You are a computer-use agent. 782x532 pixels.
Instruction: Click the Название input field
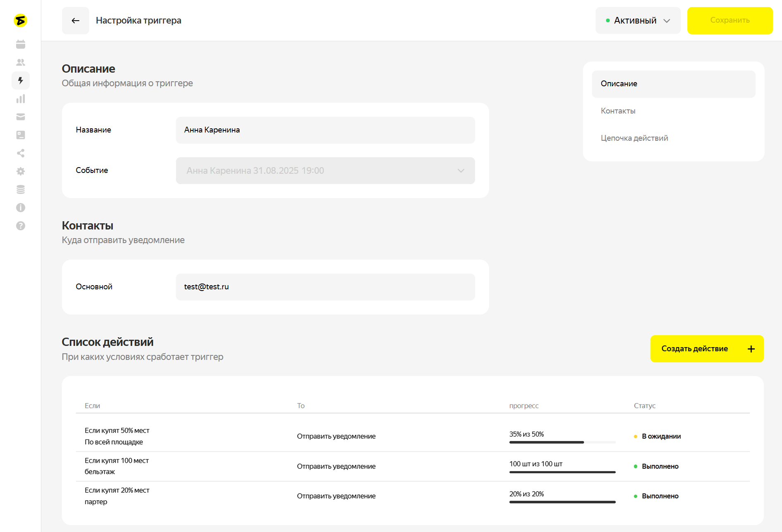[325, 130]
